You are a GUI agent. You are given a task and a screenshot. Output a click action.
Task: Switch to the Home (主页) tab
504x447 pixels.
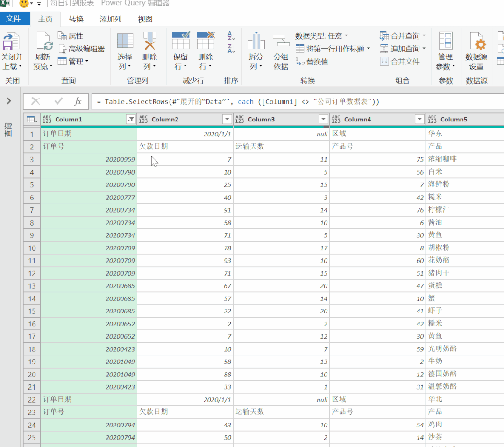[45, 19]
